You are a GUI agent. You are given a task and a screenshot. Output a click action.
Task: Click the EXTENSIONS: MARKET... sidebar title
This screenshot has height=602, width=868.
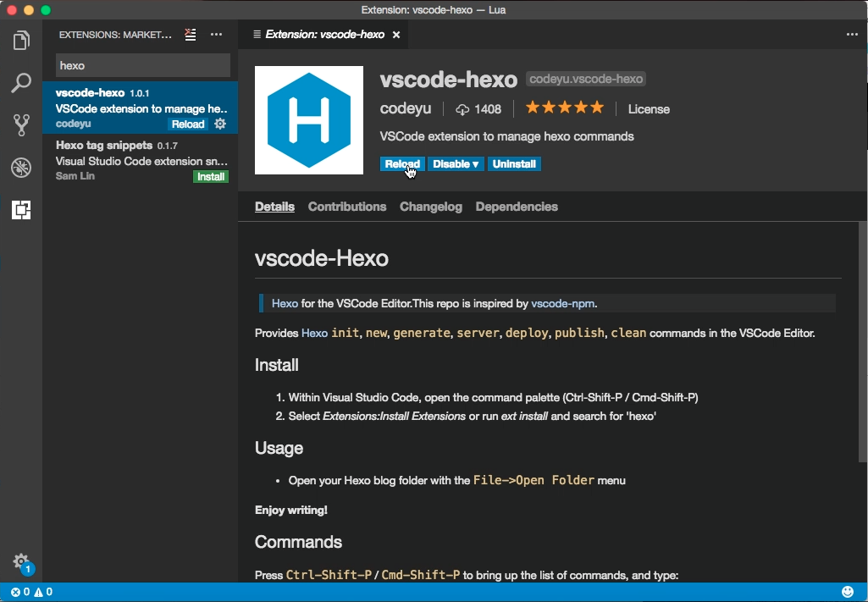tap(115, 35)
